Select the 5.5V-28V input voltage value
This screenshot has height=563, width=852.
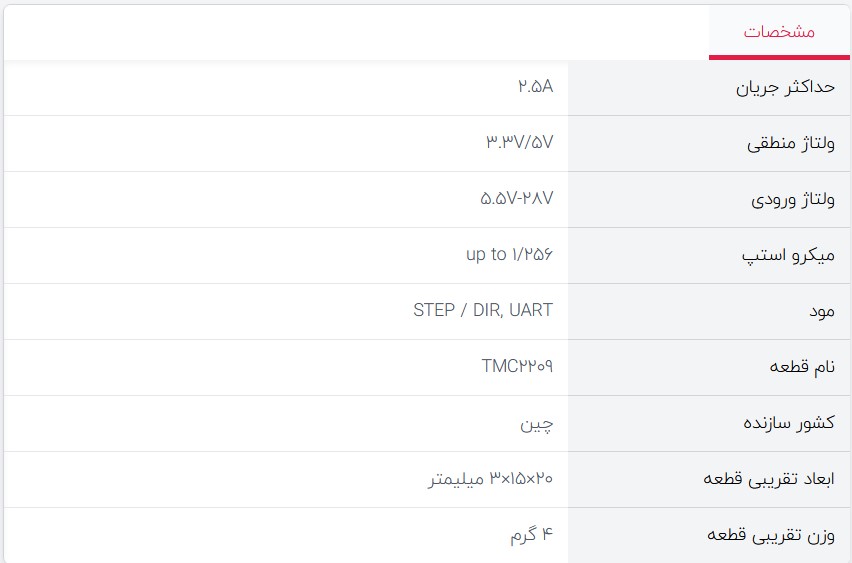tap(516, 199)
